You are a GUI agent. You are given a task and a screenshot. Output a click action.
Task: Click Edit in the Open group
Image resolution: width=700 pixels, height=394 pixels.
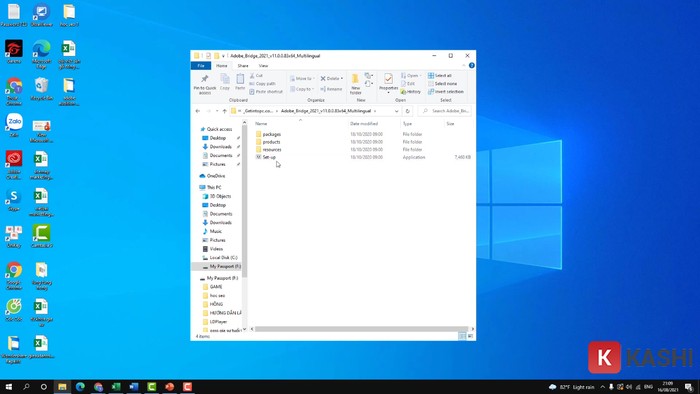coord(408,84)
